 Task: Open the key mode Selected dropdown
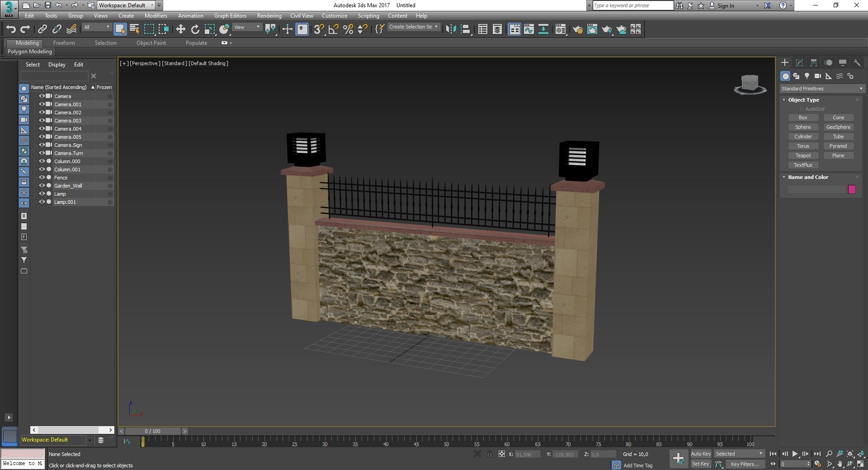coord(739,454)
